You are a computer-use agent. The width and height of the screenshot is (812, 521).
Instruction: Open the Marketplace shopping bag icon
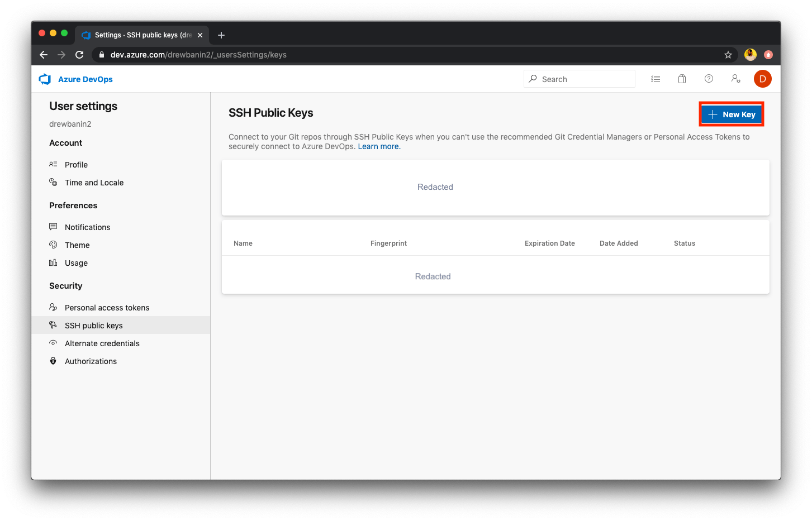(x=682, y=79)
